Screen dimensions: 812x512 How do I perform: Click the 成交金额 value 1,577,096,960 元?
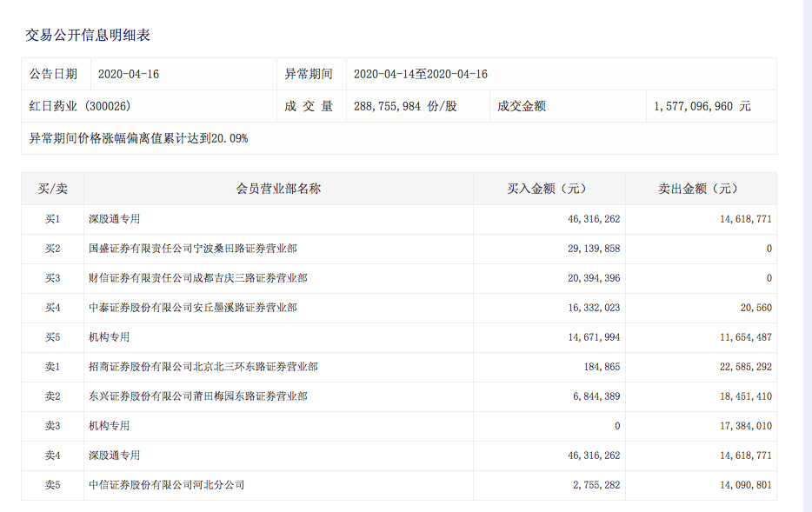(702, 106)
